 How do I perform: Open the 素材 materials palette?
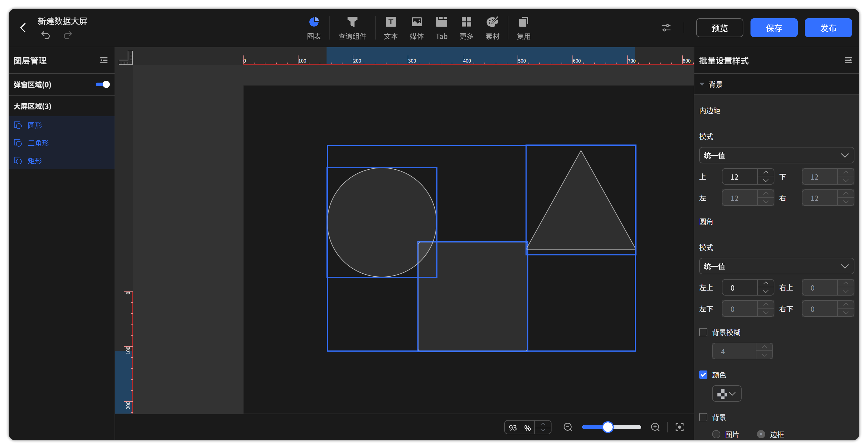click(x=492, y=28)
